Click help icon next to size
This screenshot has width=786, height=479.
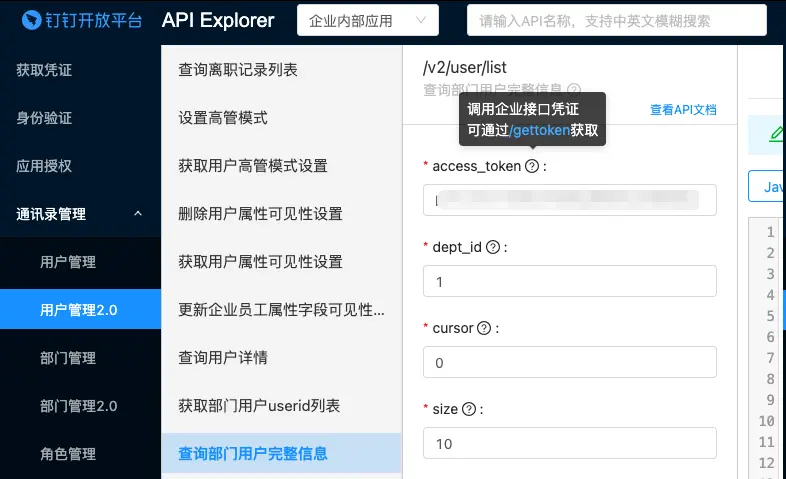469,409
